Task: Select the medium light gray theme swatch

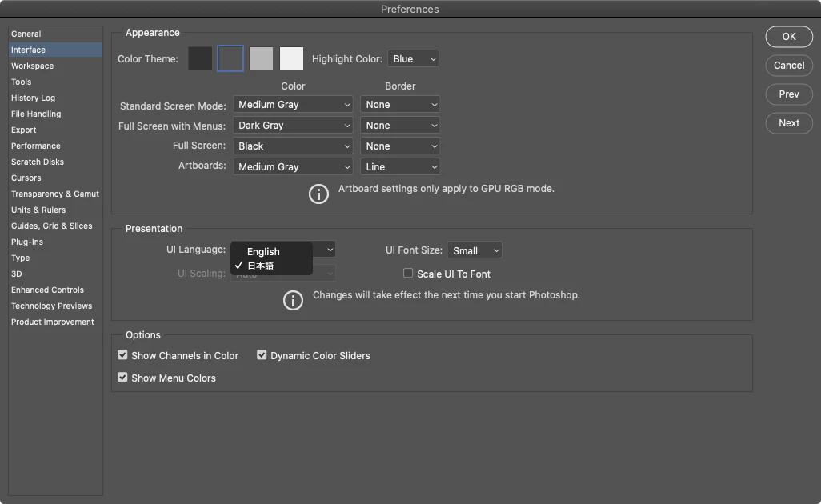Action: click(x=261, y=58)
